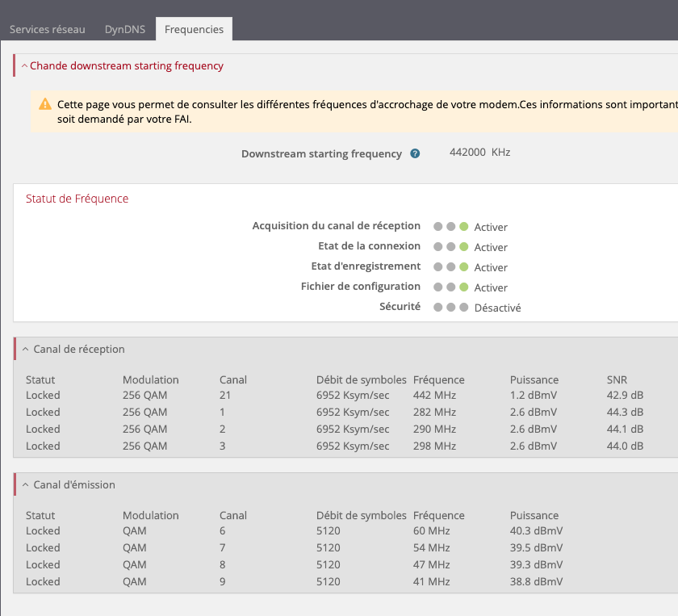Click green indicator for Fichier de configuration
This screenshot has height=616, width=678.
[464, 287]
